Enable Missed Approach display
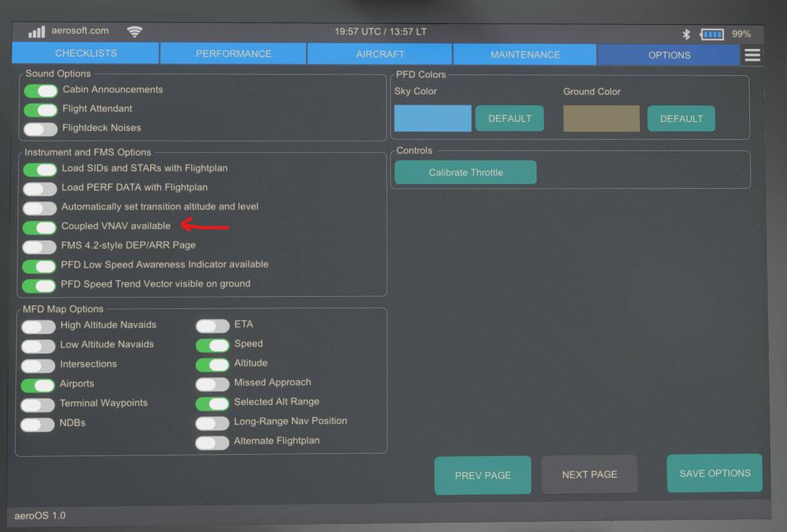Viewport: 787px width, 532px height. coord(213,384)
